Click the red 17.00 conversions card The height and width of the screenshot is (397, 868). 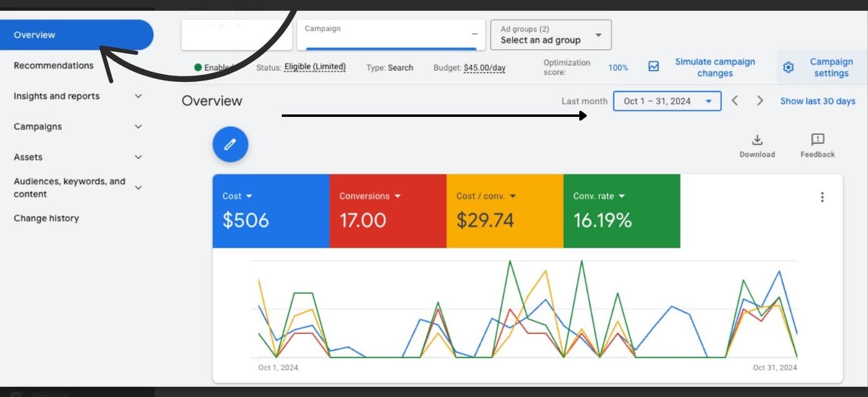pos(388,211)
